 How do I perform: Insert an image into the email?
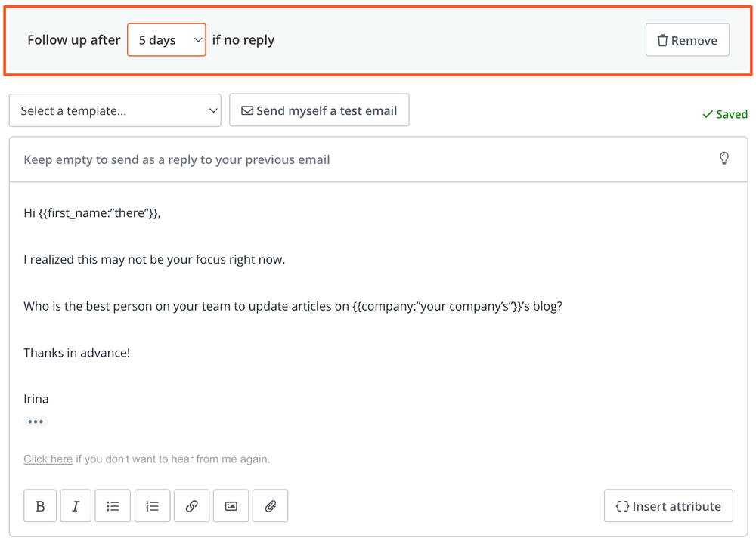pos(231,505)
